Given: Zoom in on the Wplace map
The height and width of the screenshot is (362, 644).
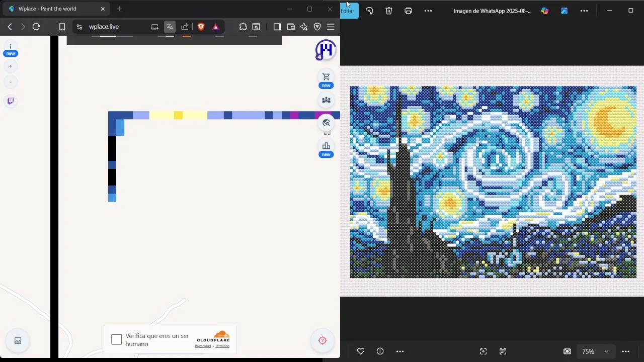Looking at the screenshot, I should (11, 66).
